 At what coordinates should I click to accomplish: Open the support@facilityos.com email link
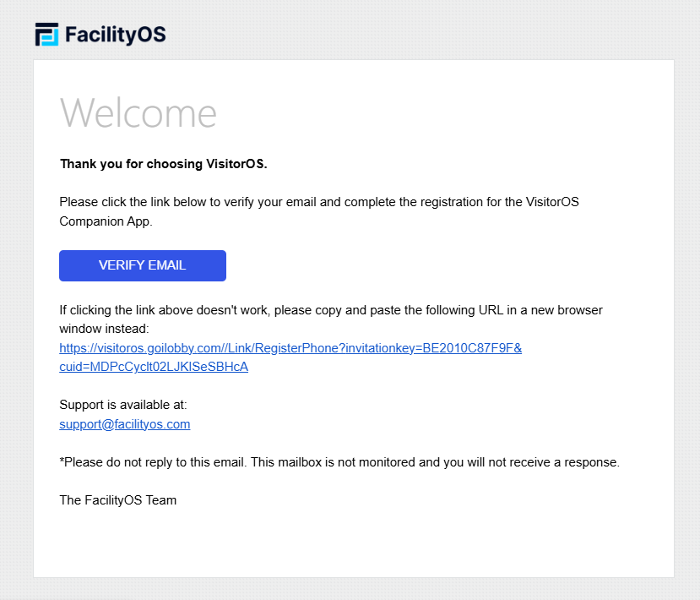point(125,424)
